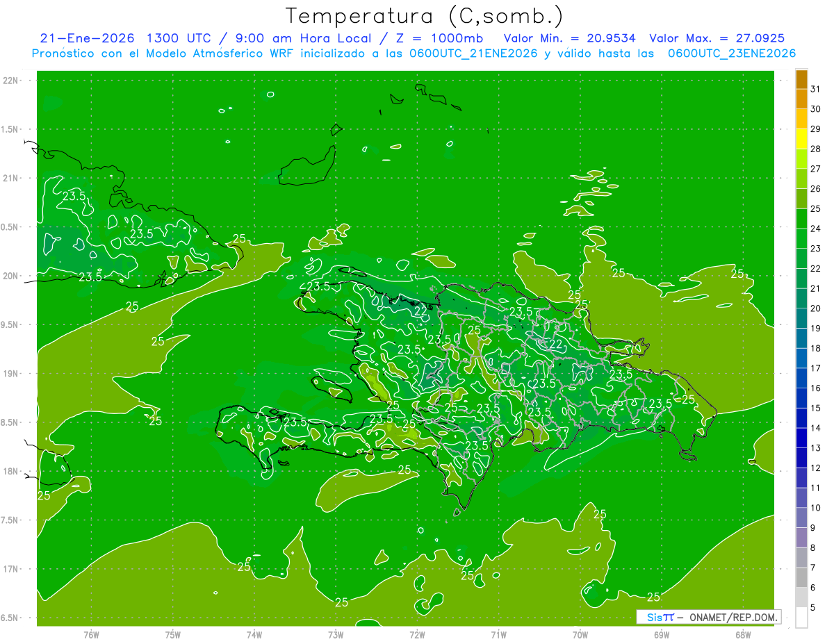Click the 18N latitude axis label
834x644 pixels.
click(x=10, y=471)
